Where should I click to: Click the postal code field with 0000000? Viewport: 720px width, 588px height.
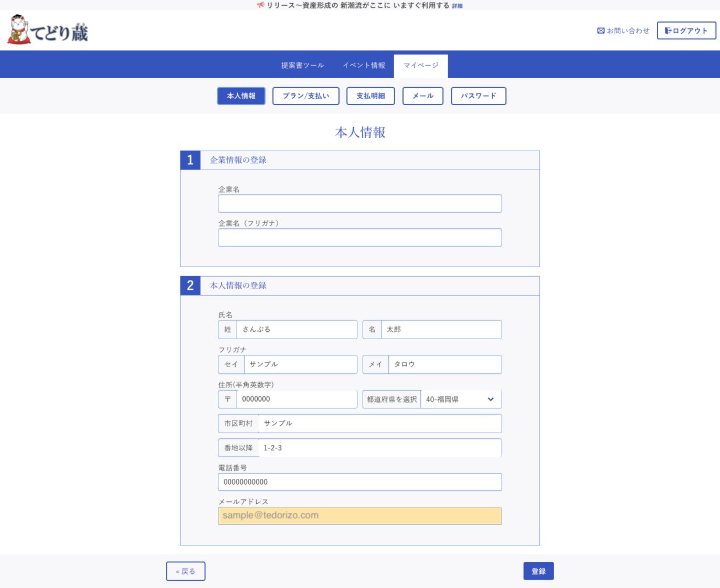tap(296, 400)
